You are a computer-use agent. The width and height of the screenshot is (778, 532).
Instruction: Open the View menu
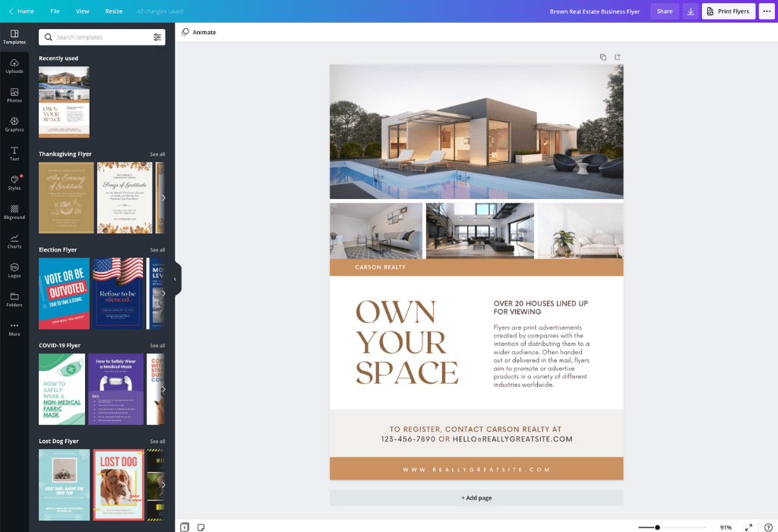pyautogui.click(x=83, y=11)
